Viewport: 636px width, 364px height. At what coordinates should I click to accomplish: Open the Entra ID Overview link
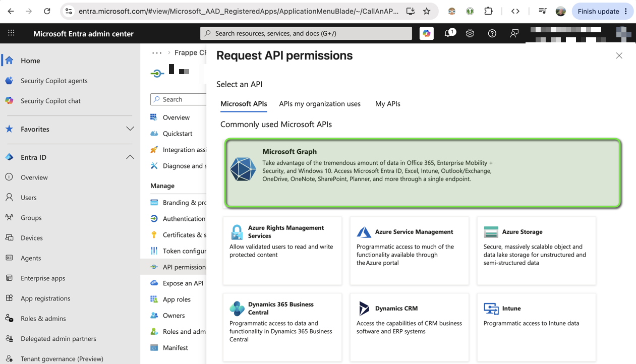point(34,177)
